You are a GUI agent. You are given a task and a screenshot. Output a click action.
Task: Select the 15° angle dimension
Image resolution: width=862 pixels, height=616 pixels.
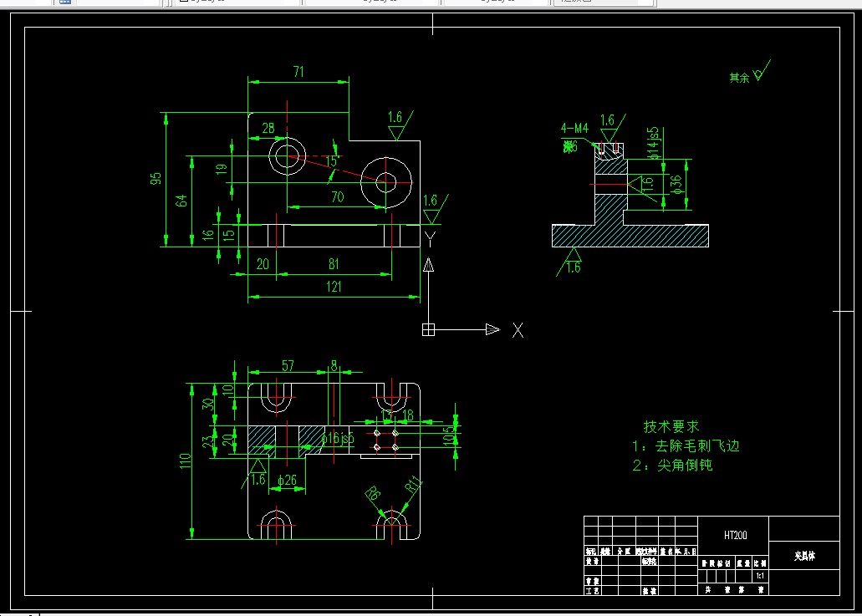333,161
